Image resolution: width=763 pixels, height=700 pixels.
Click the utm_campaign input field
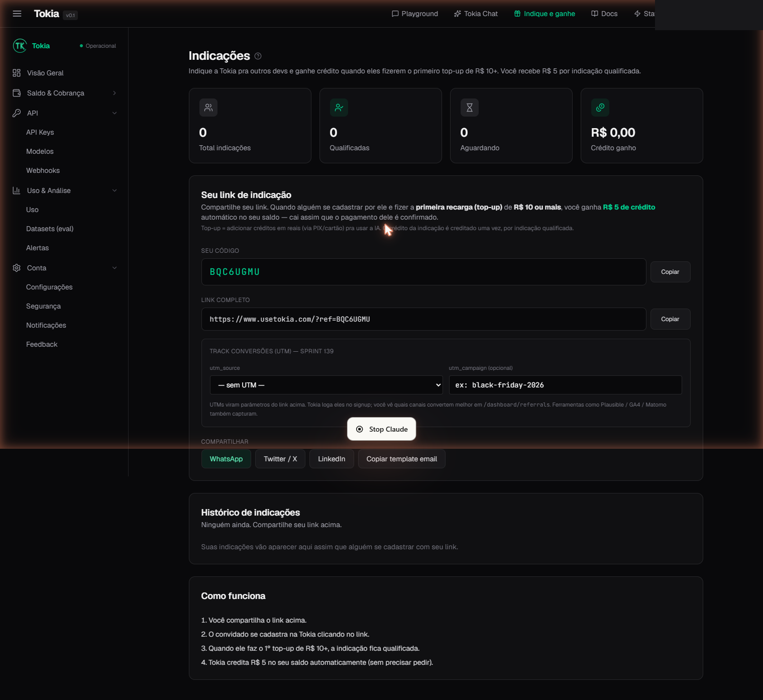tap(565, 385)
